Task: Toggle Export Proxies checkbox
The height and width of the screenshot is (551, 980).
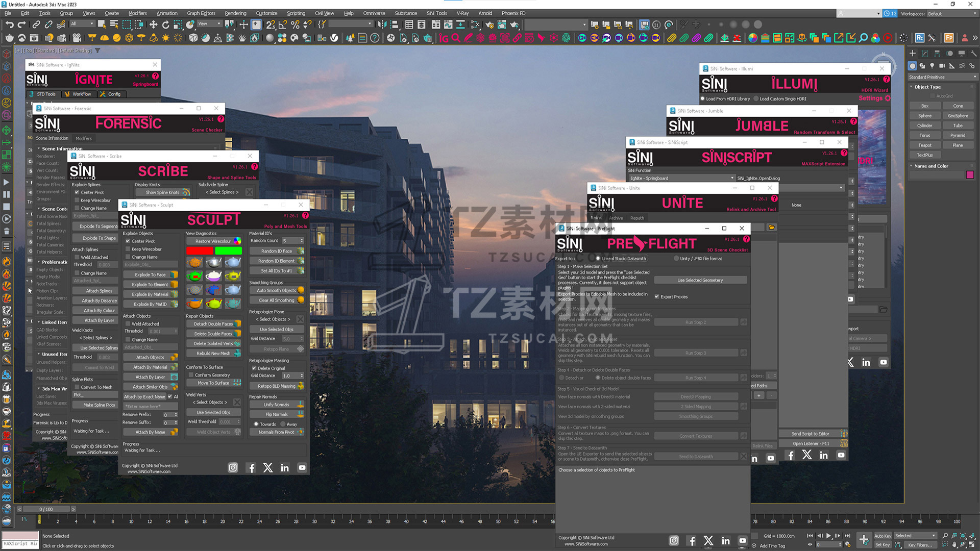Action: click(x=657, y=297)
